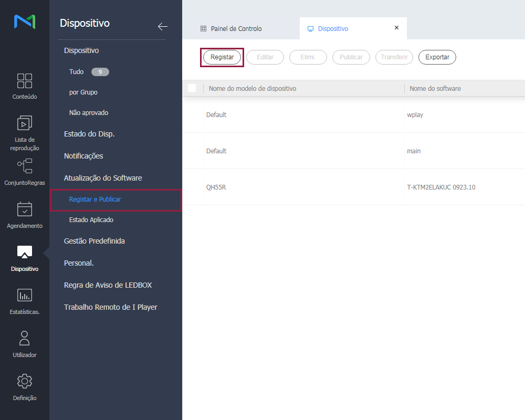The width and height of the screenshot is (525, 420).
Task: Click the Registar button
Action: [x=222, y=57]
